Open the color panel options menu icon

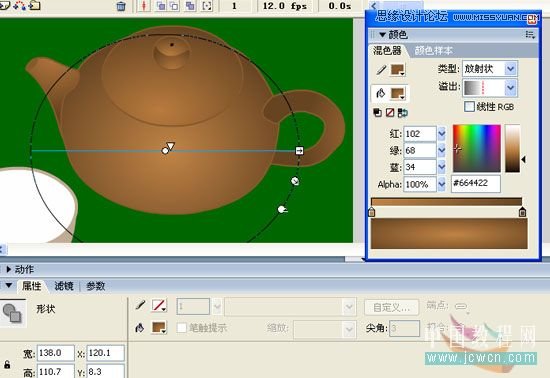click(x=530, y=34)
